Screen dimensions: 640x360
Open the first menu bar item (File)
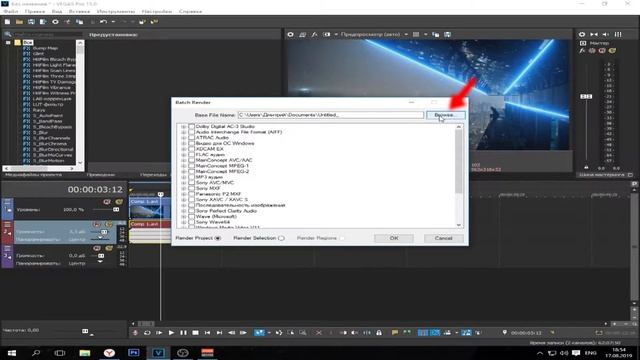(x=11, y=11)
